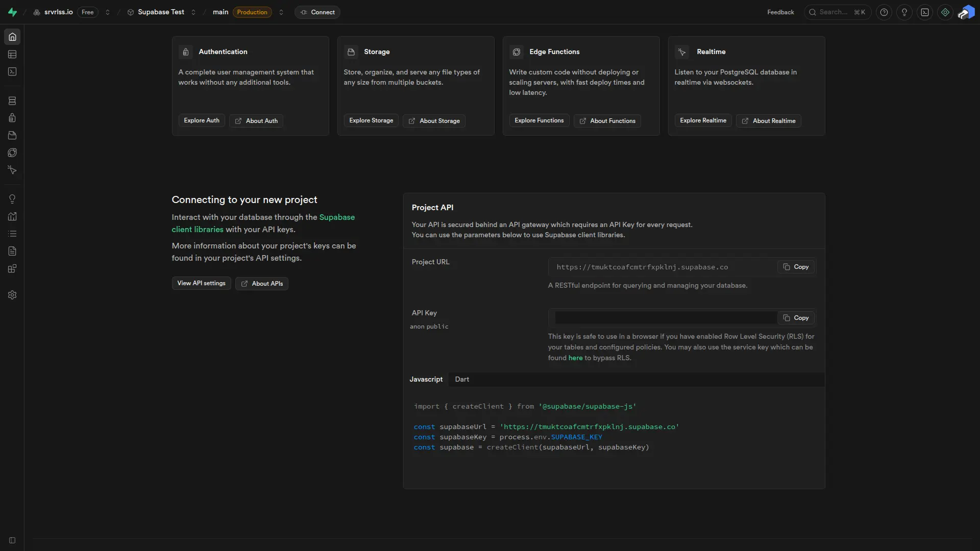Open Advisors lightbulb icon in sidebar
This screenshot has height=551, width=980.
12,199
